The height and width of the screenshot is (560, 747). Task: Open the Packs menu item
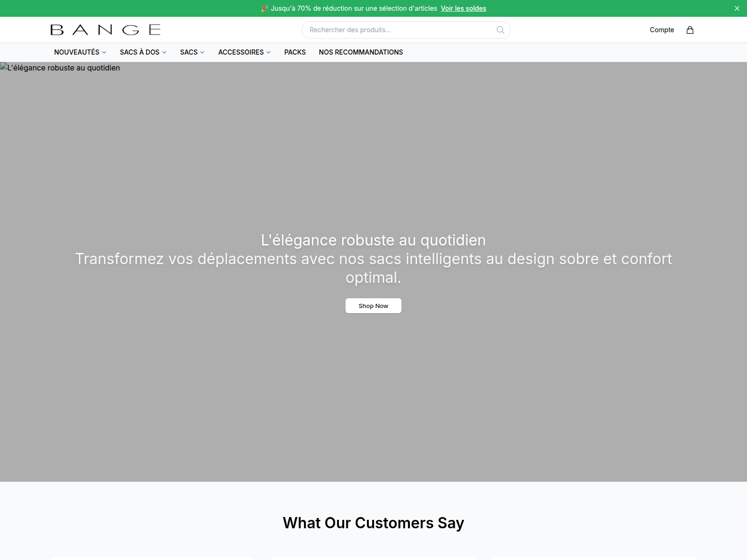point(295,52)
